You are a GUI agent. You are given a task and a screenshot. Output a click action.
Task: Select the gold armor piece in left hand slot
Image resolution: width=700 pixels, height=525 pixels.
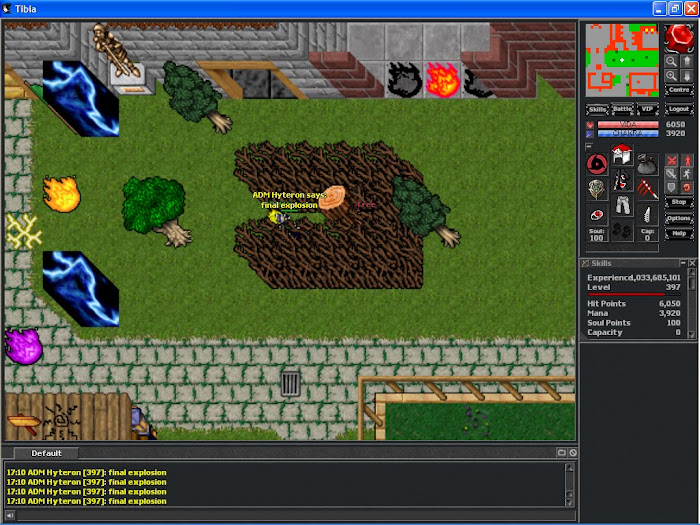pyautogui.click(x=597, y=189)
